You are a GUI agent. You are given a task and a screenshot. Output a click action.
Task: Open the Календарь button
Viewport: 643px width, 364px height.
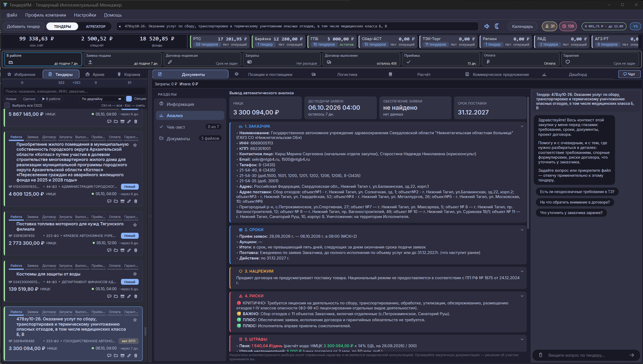pos(522,26)
